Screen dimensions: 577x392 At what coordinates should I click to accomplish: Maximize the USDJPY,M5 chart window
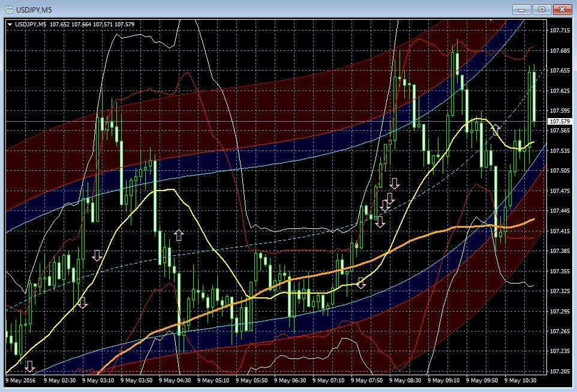(x=542, y=10)
